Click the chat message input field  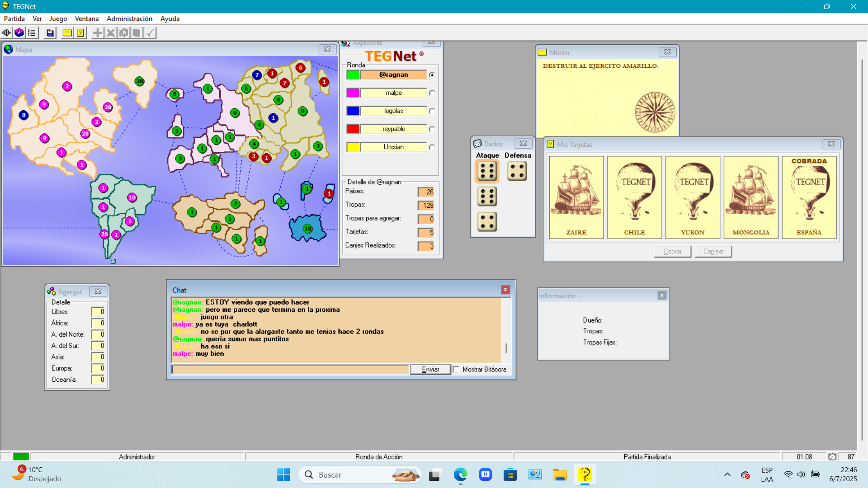coord(290,370)
